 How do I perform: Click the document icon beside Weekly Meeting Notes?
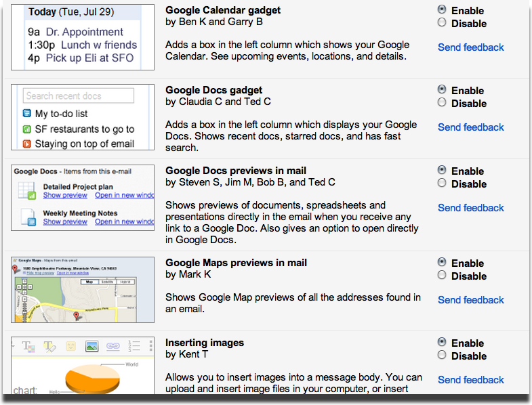pyautogui.click(x=28, y=217)
